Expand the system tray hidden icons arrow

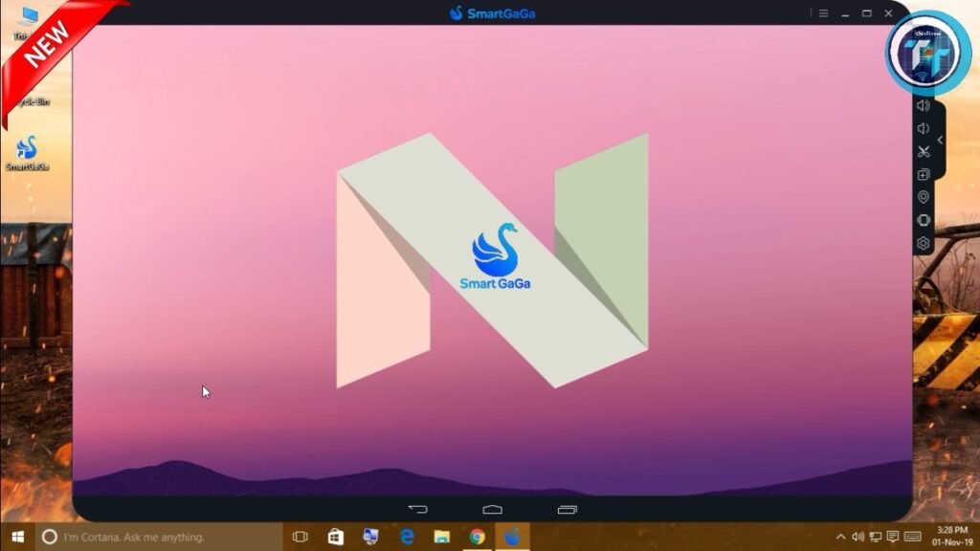[x=840, y=537]
